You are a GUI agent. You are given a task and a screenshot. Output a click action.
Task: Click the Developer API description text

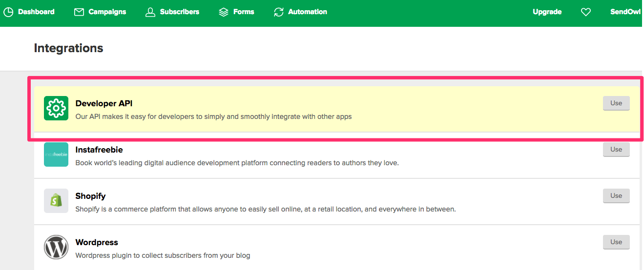tap(214, 117)
